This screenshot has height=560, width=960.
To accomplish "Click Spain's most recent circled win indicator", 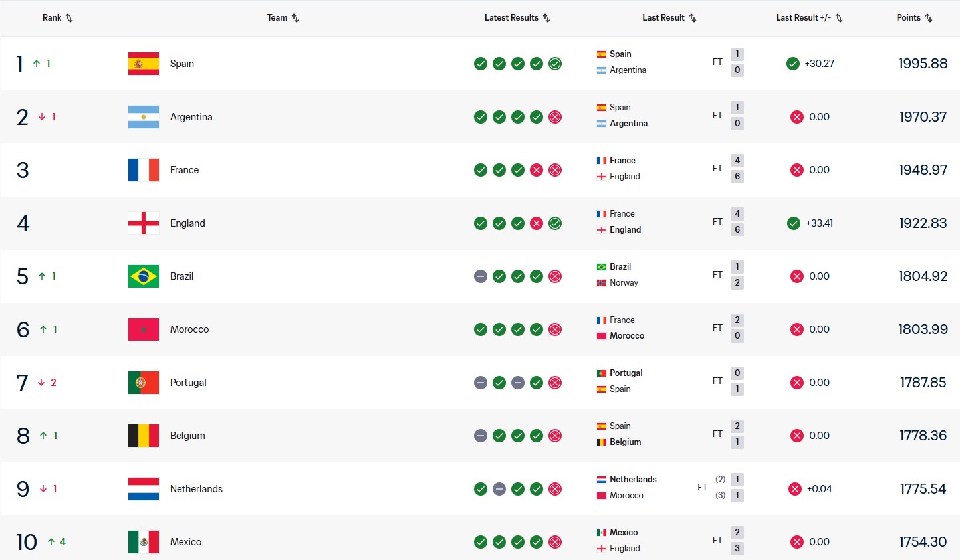I will pyautogui.click(x=555, y=64).
